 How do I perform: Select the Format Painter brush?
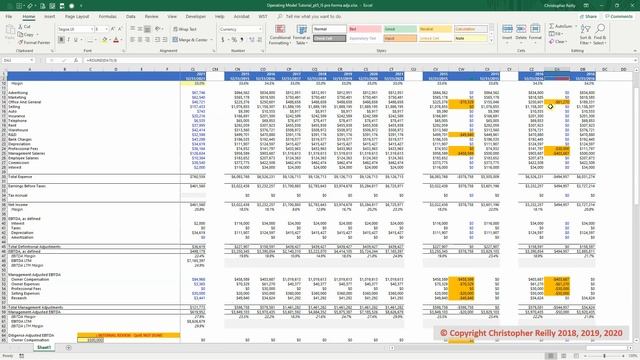(x=20, y=42)
